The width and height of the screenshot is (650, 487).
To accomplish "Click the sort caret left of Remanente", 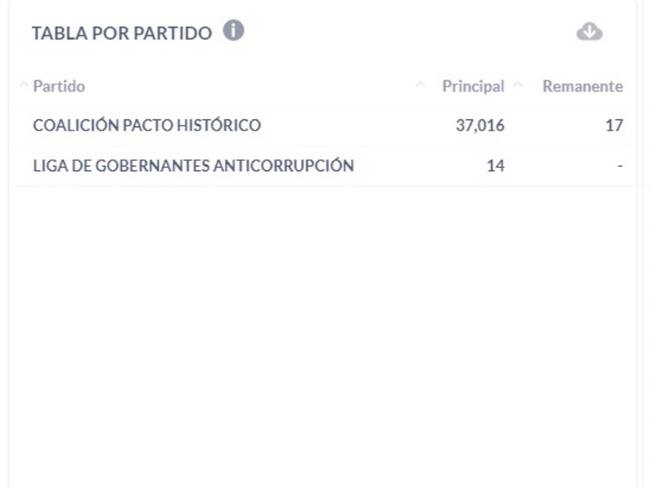I will [x=518, y=86].
